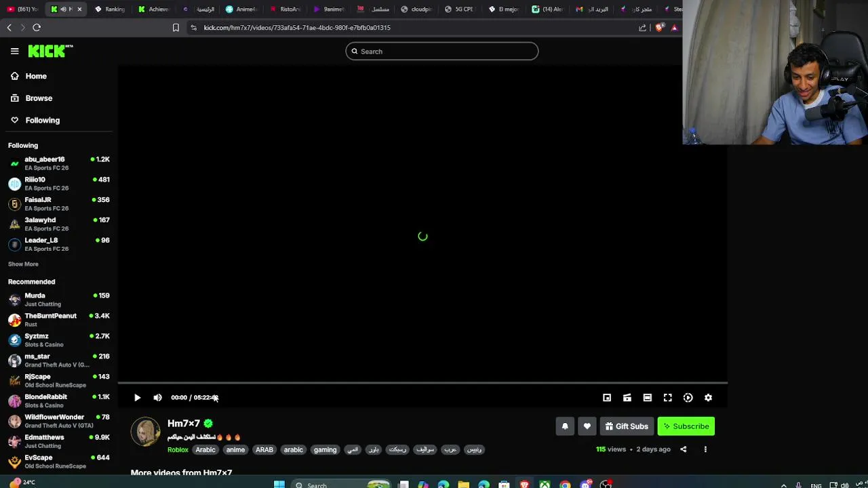Select the gaming tag
This screenshot has width=868, height=488.
click(325, 449)
